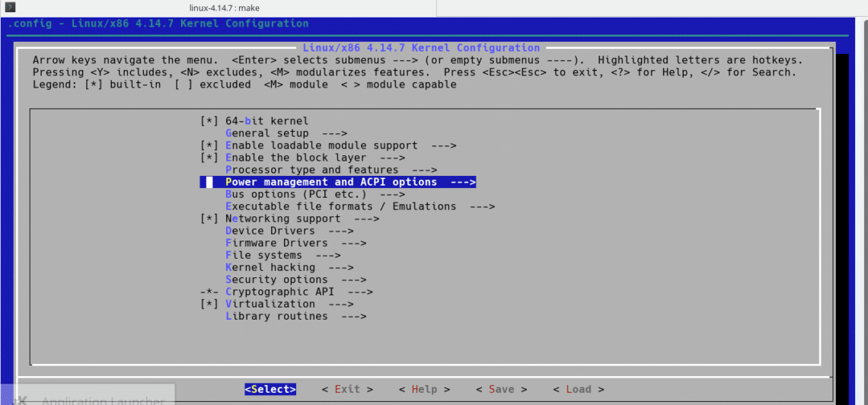Toggle Enable loadable module support checkbox
868x405 pixels.
coord(209,145)
